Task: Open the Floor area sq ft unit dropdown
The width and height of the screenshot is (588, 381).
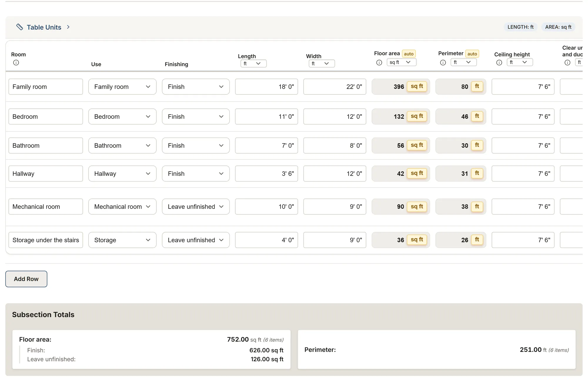Action: tap(402, 62)
